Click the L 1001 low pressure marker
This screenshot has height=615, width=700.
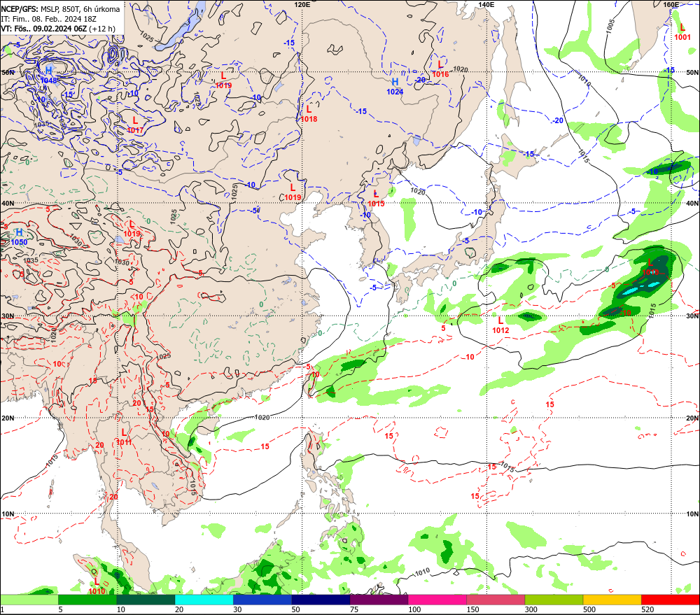(x=682, y=32)
